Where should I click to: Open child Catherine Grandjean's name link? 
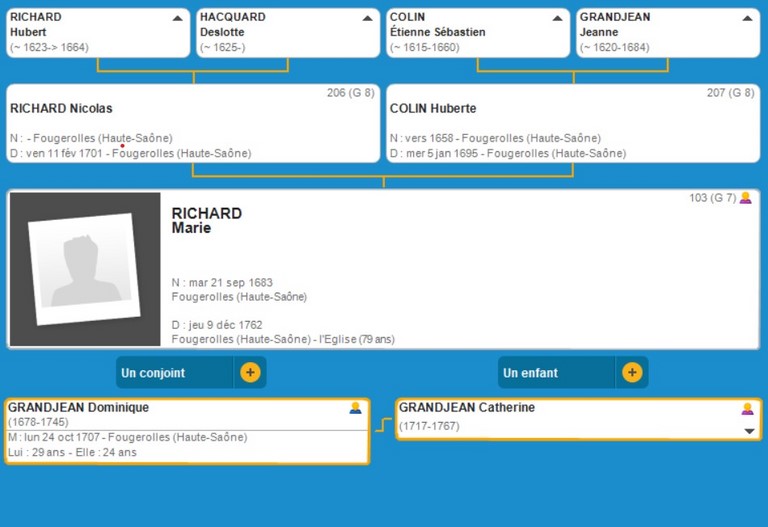(467, 408)
